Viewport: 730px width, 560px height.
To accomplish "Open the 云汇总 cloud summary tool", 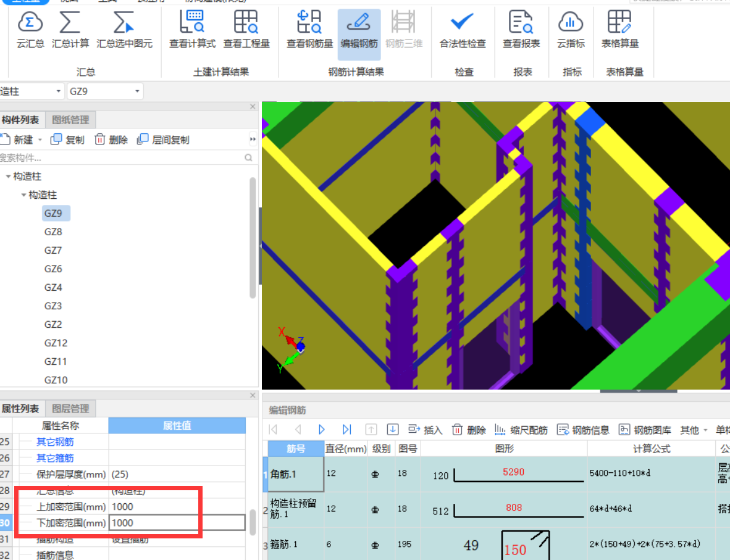I will [x=30, y=31].
